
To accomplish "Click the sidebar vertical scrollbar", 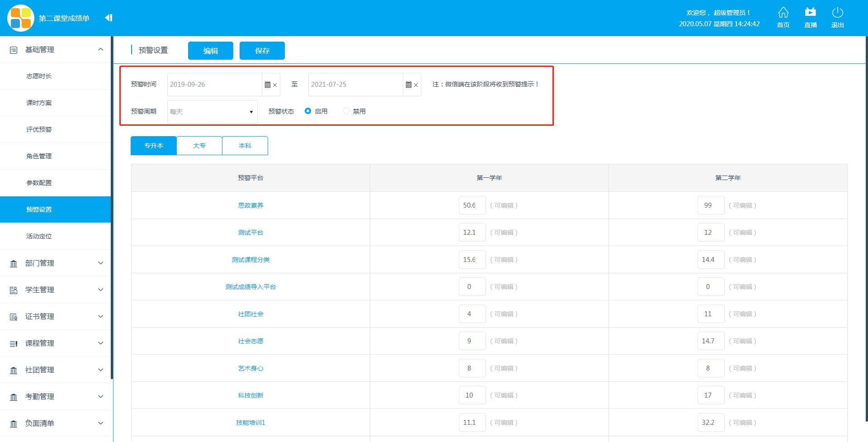I will [x=112, y=208].
